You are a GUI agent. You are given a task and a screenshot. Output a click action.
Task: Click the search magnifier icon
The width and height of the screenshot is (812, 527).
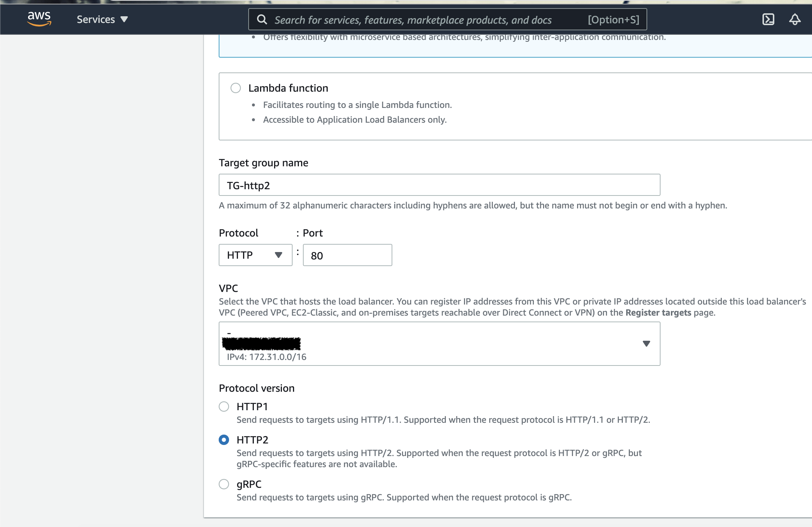click(x=262, y=19)
